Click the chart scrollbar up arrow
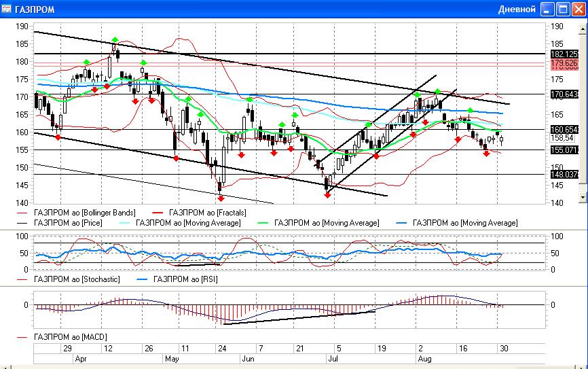Screen dimensions: 588x369 pos(583,28)
